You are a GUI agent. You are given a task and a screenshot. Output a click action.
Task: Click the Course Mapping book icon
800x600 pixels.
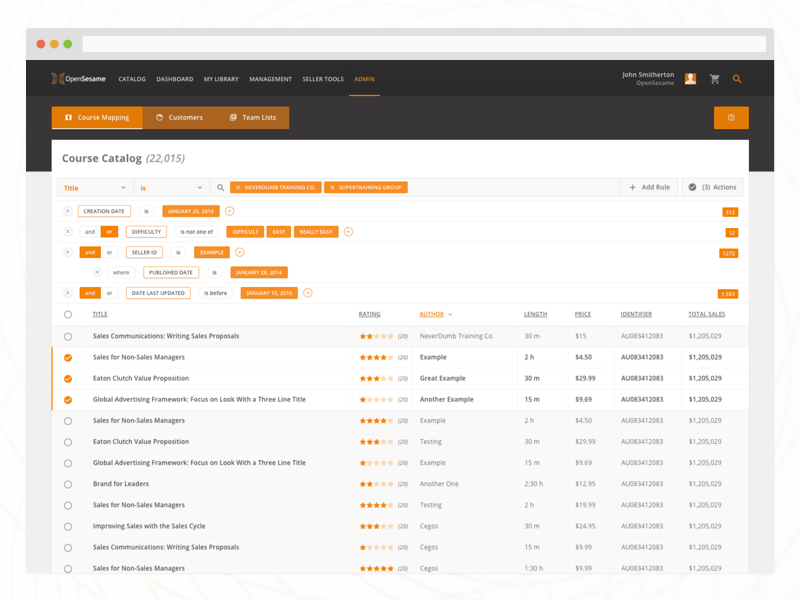[x=69, y=117]
